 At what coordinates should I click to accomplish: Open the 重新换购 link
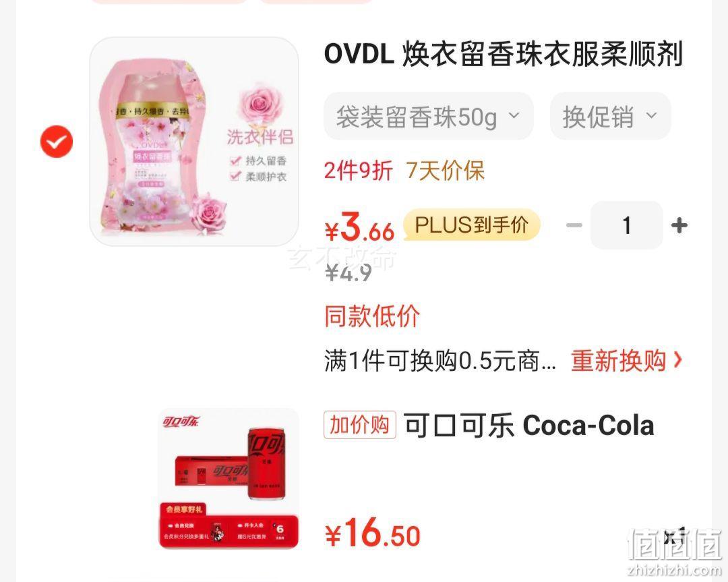tap(618, 360)
